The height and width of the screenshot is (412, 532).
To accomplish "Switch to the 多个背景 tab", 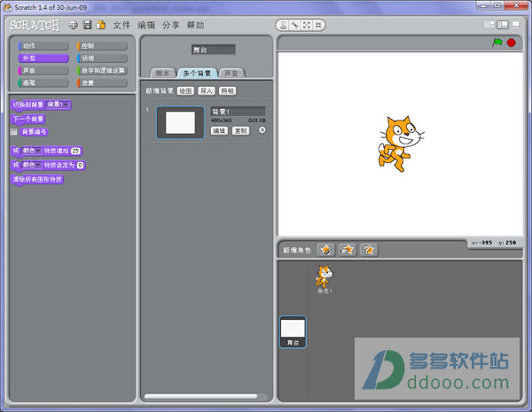I will (198, 73).
